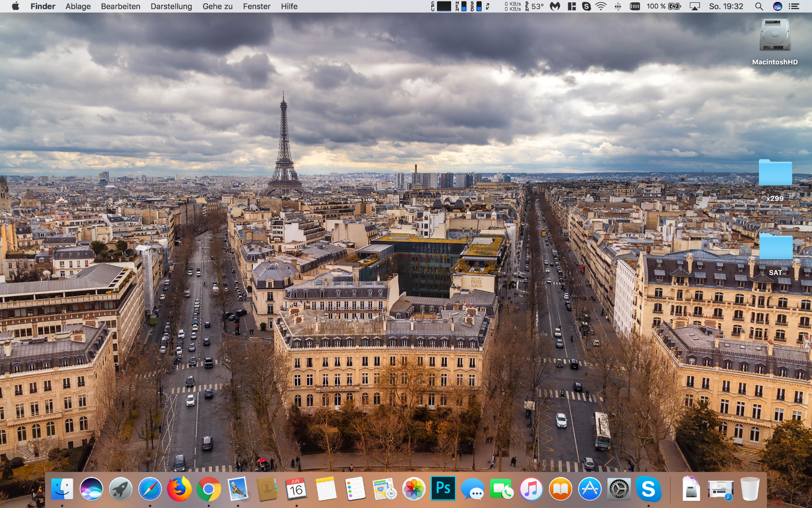Expand the battery 100 % status menu
812x508 pixels.
(664, 6)
